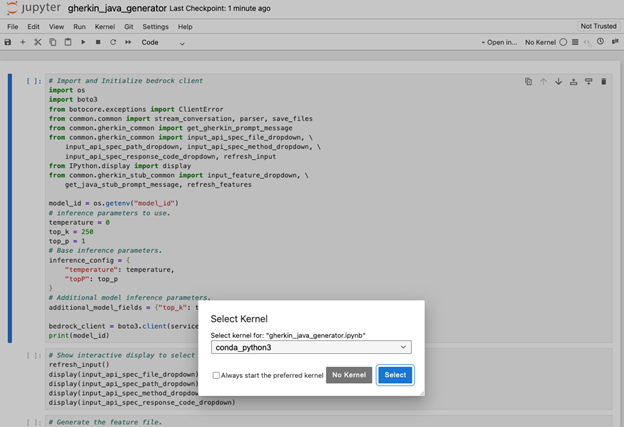Screen dimensions: 624x427
Task: Expand the Open in... dropdown
Action: point(500,43)
